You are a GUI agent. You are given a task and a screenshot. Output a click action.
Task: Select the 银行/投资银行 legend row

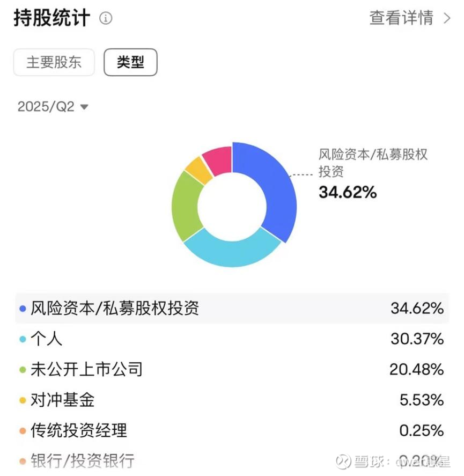[x=232, y=460]
